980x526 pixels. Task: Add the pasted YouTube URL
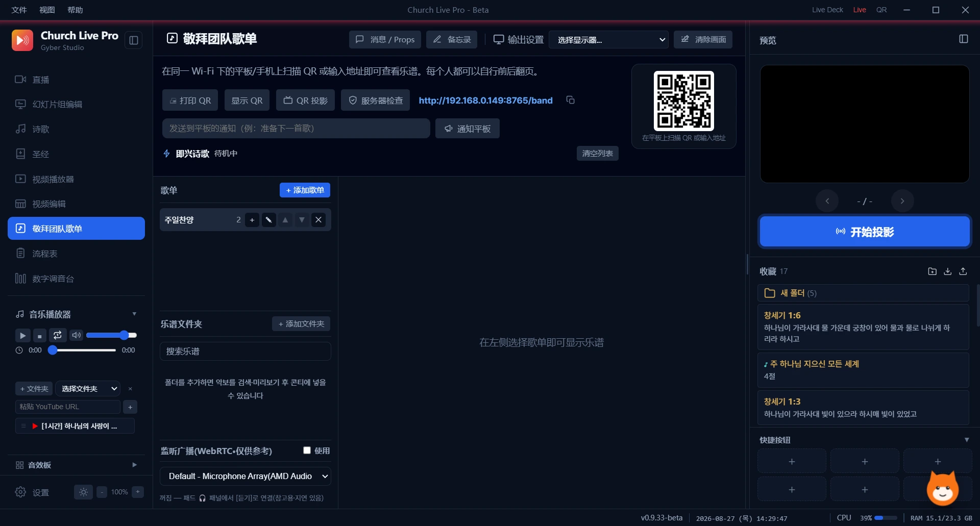pos(130,407)
